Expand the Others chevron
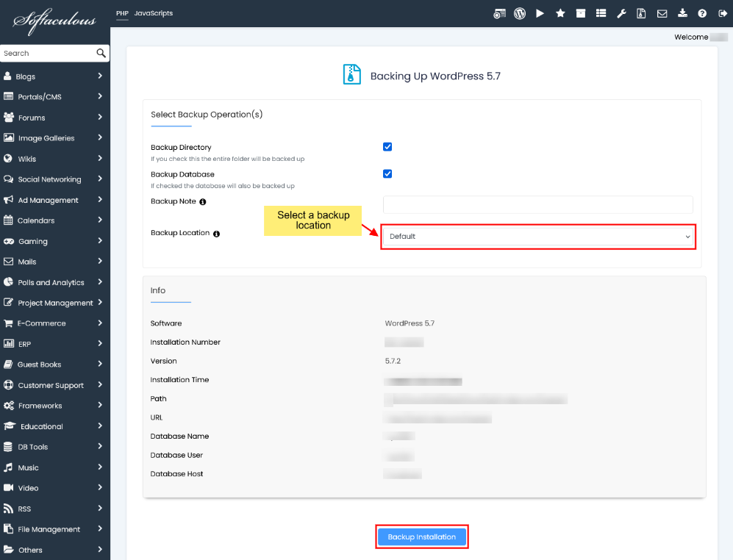This screenshot has width=733, height=560. [x=100, y=549]
